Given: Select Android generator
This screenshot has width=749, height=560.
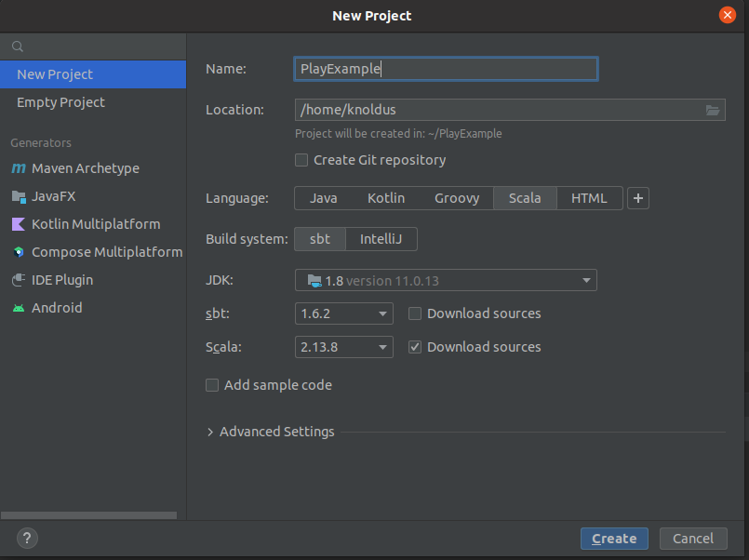Looking at the screenshot, I should click(93, 308).
